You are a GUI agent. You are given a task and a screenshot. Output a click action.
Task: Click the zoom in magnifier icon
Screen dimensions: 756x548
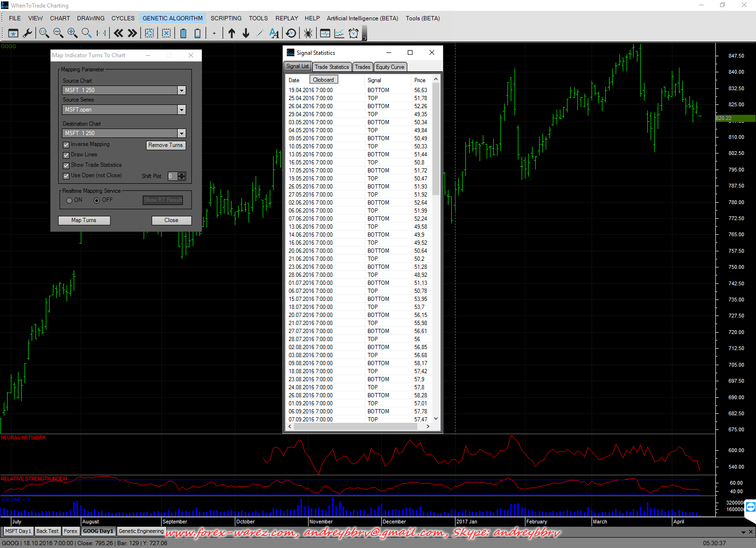click(x=72, y=33)
